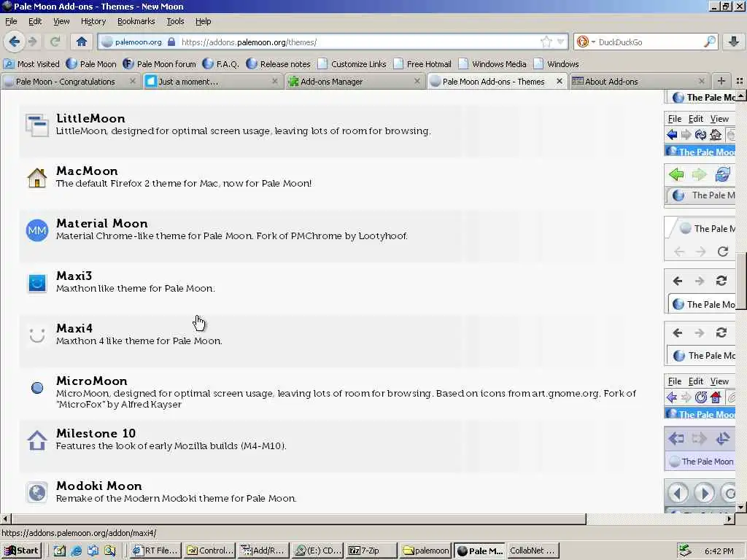The width and height of the screenshot is (747, 560).
Task: Open the Tools menu
Action: pos(175,21)
